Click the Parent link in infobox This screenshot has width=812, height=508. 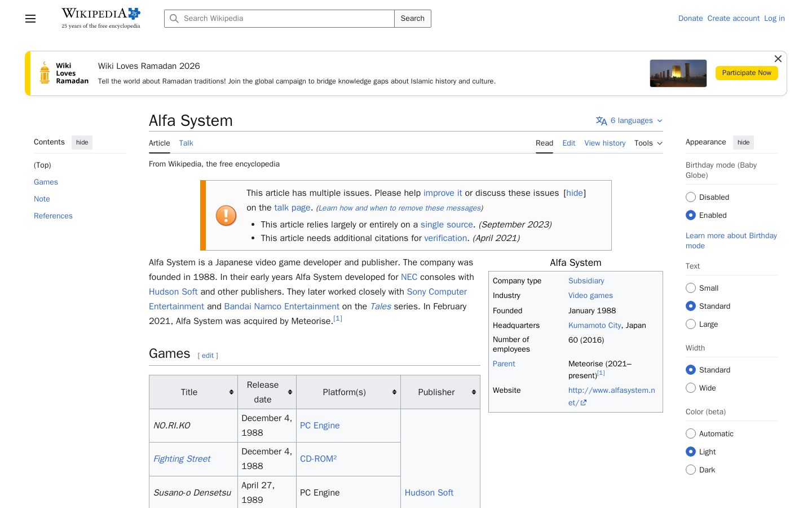504,364
